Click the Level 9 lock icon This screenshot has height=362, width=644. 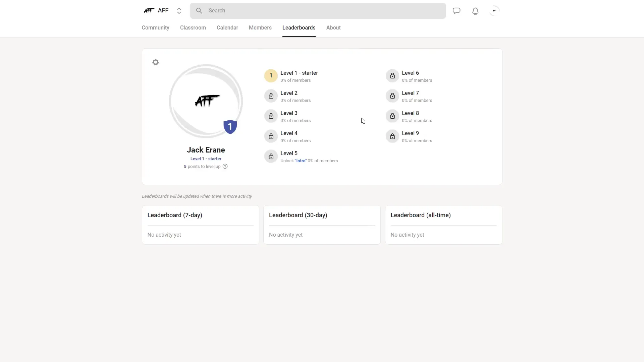[x=392, y=136]
